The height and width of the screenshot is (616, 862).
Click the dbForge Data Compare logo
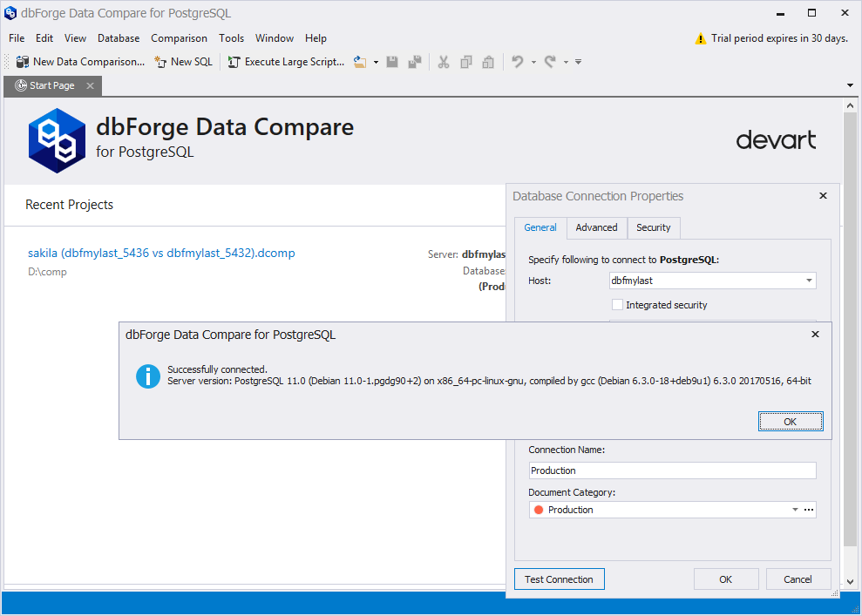click(58, 140)
